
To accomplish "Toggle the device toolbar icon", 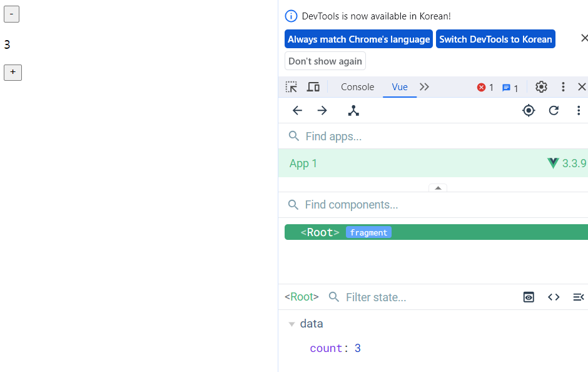I will [313, 87].
